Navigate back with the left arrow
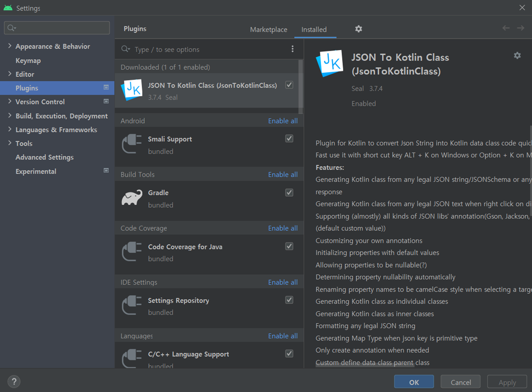The height and width of the screenshot is (392, 532). tap(506, 28)
